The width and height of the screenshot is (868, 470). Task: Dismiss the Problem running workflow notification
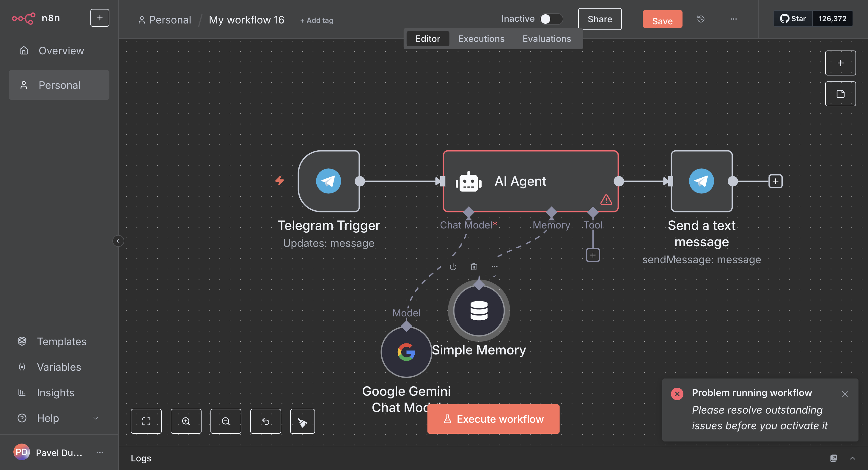click(845, 394)
